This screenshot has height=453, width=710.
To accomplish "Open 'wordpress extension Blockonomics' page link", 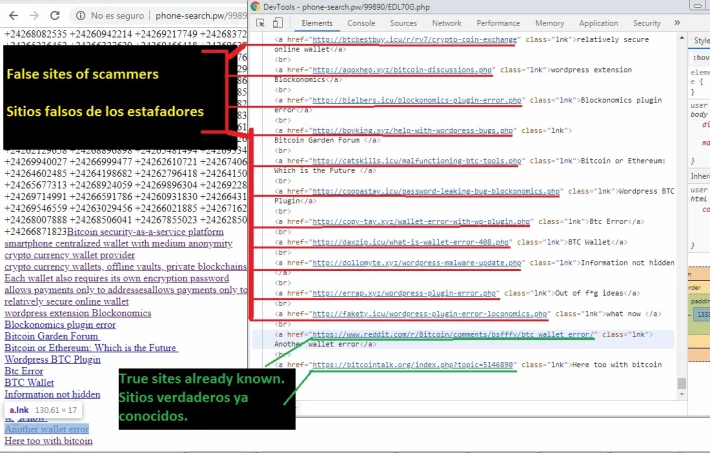I will (78, 313).
